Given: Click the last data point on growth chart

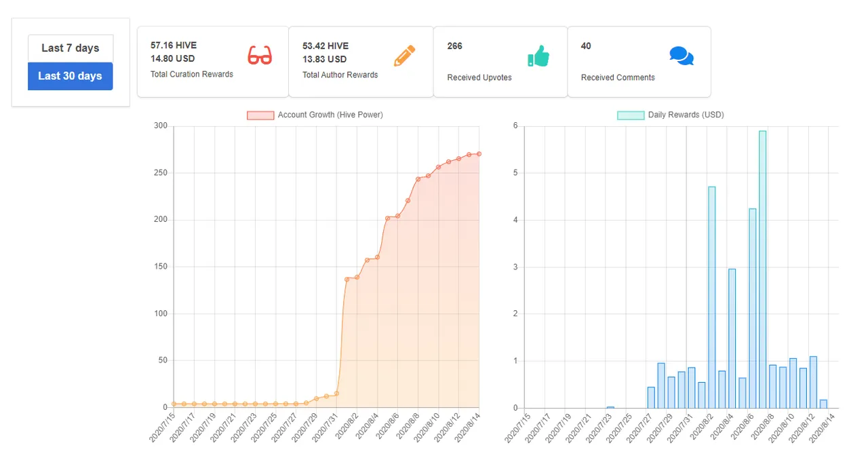Looking at the screenshot, I should tap(479, 154).
